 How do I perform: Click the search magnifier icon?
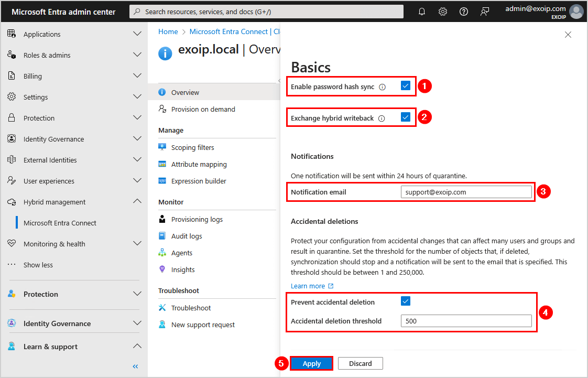(137, 12)
